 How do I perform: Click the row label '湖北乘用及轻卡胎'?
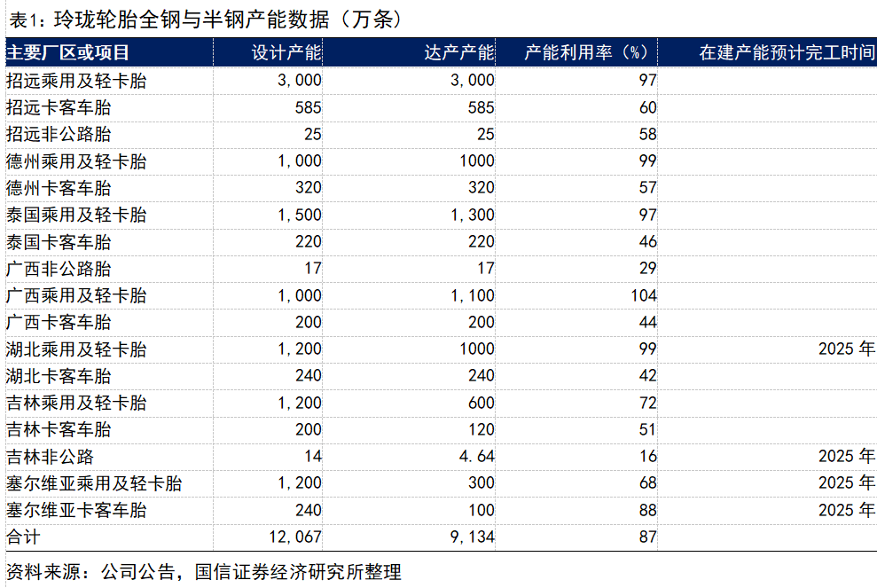point(76,349)
